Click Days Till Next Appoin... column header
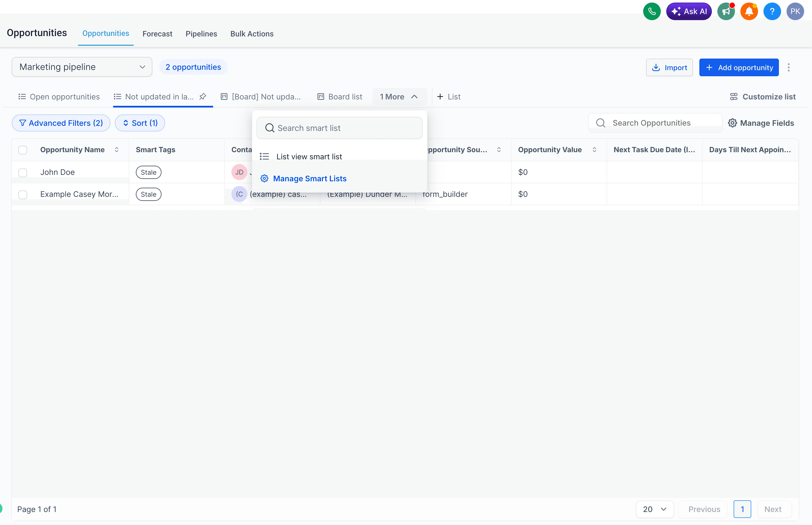This screenshot has height=525, width=812. [x=750, y=150]
